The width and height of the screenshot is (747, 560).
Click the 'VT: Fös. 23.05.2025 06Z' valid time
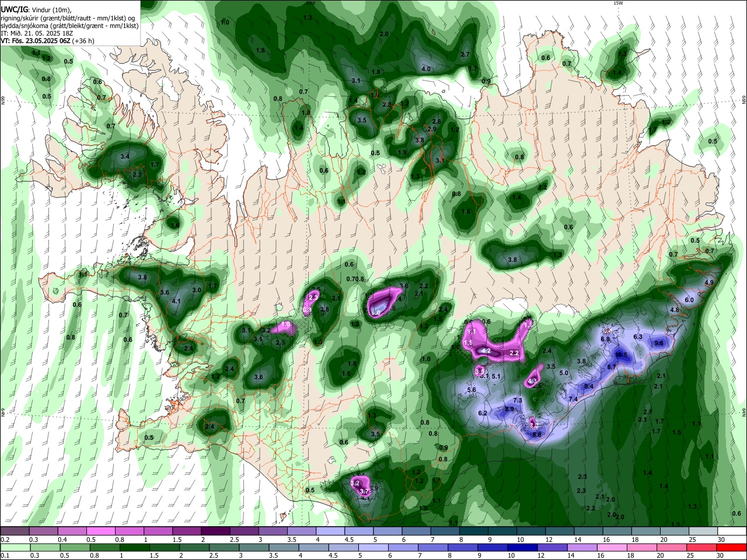coord(36,41)
